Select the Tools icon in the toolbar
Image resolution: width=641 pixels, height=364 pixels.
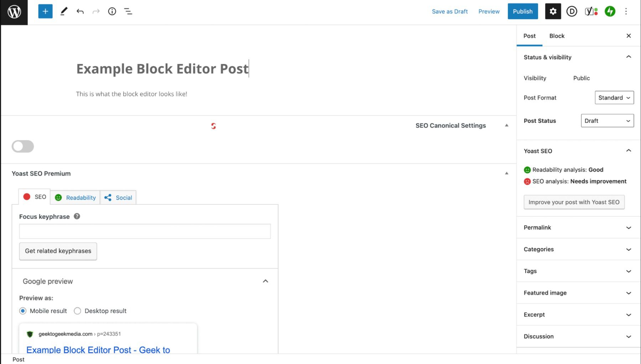(x=64, y=11)
